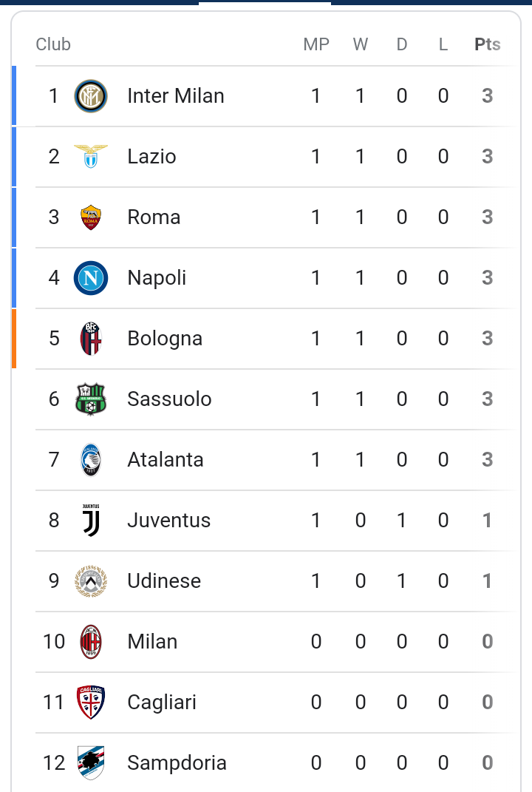Click the Sassuolo green crest
The height and width of the screenshot is (792, 532).
pyautogui.click(x=91, y=399)
